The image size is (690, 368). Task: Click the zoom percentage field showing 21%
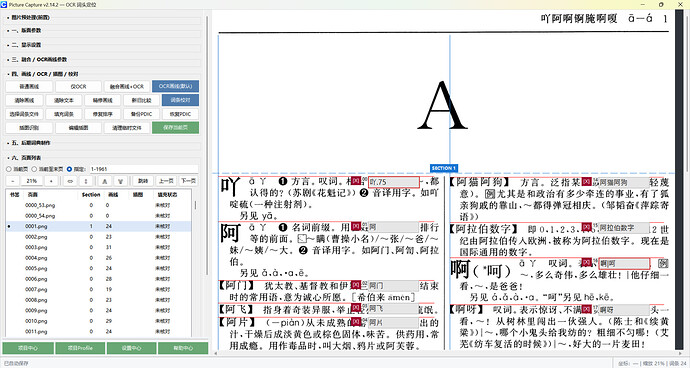point(32,181)
